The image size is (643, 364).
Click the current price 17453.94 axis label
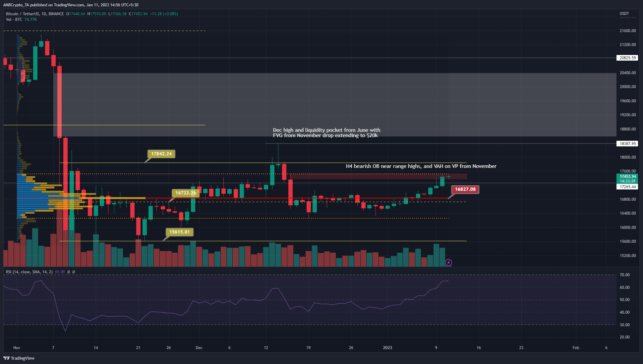click(627, 179)
